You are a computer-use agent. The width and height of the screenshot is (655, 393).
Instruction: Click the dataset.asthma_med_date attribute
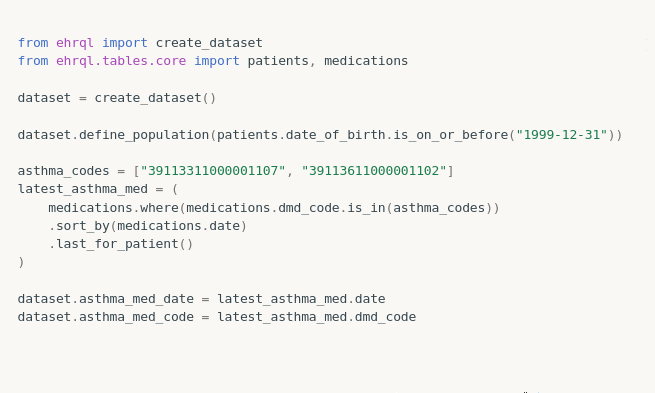click(106, 299)
